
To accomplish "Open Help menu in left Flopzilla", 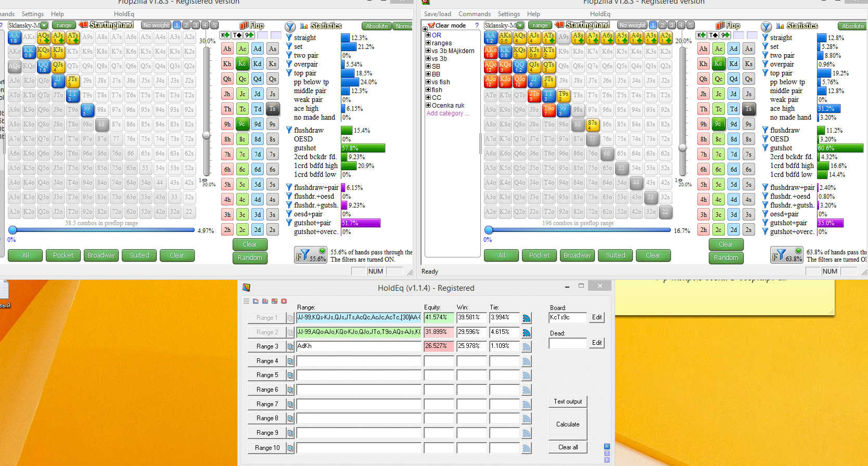I will (57, 14).
